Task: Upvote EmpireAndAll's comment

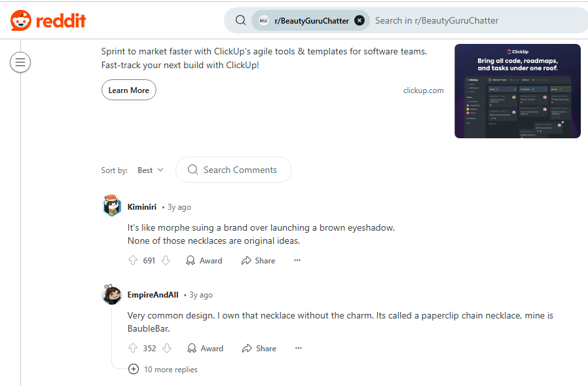Action: tap(134, 348)
